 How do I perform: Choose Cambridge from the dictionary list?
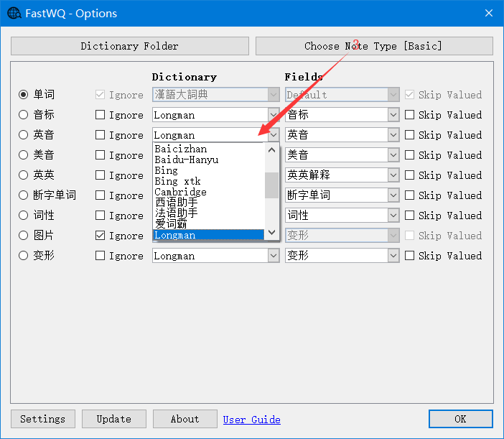pyautogui.click(x=180, y=192)
